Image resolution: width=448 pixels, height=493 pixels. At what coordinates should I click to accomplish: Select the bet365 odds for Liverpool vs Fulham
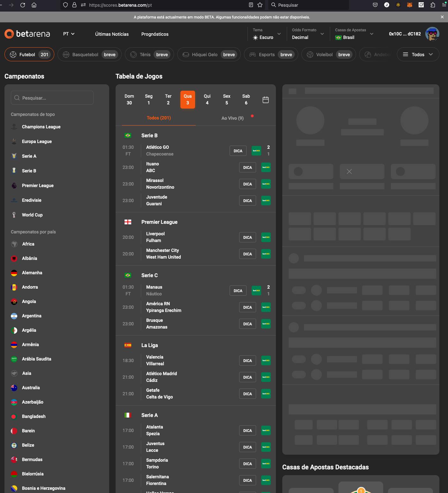point(266,237)
